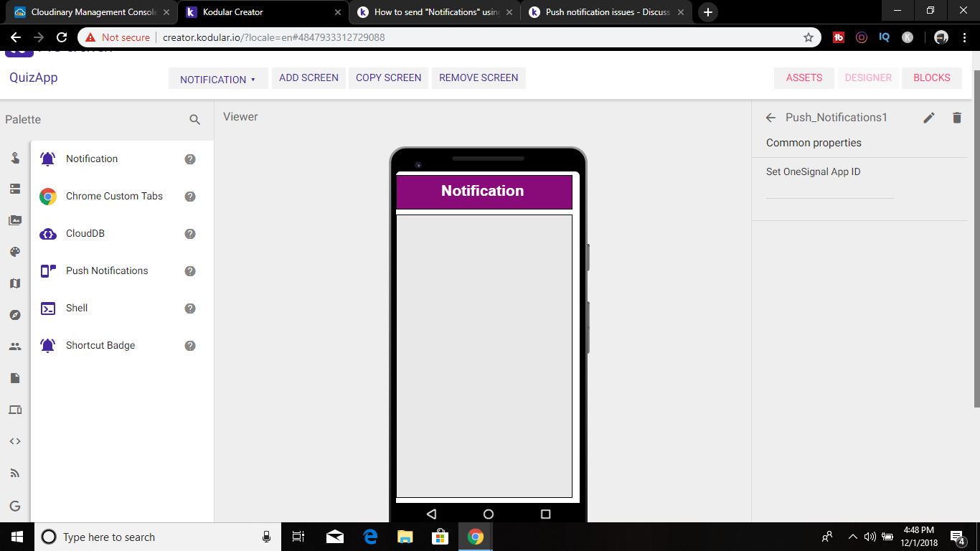
Task: Click COPY SCREEN button
Action: (x=389, y=78)
